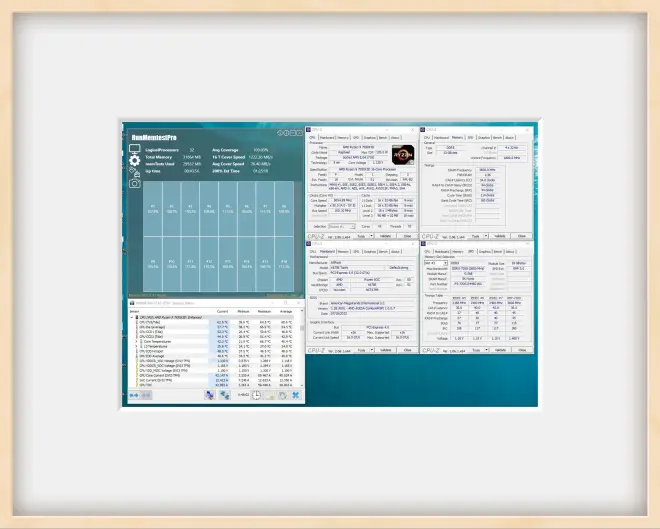
Task: Open the About tab in bottom-left CPU-Z window
Action: click(x=396, y=252)
